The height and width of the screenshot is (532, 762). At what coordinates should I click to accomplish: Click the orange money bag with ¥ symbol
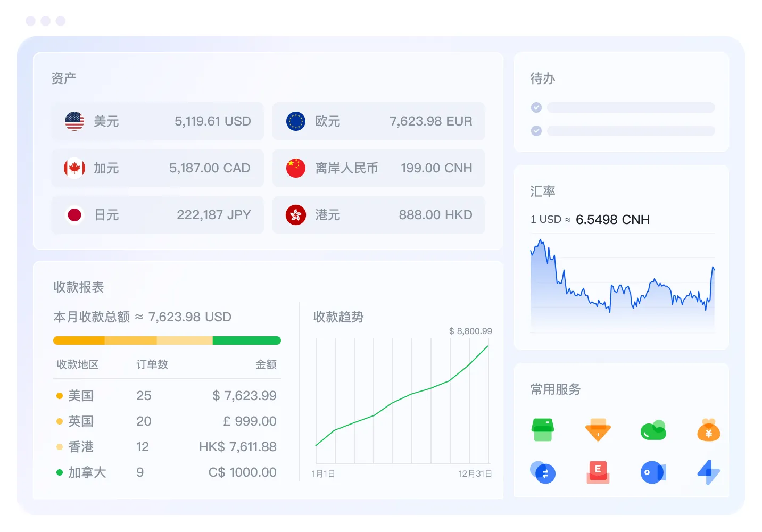[708, 430]
